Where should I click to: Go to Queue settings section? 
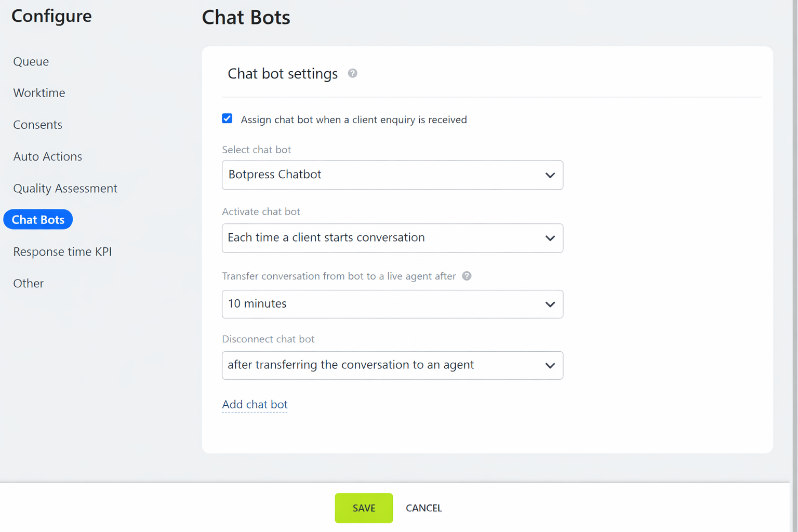point(31,61)
